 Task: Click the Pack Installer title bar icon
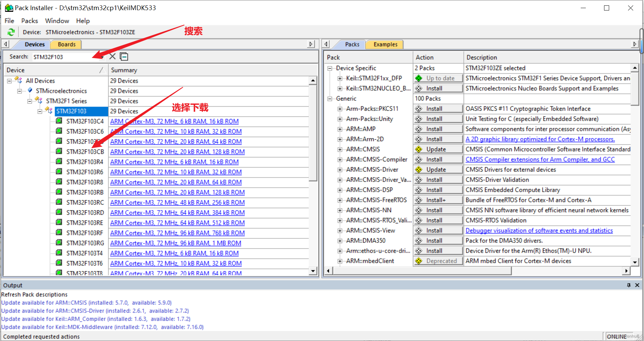pos(9,7)
